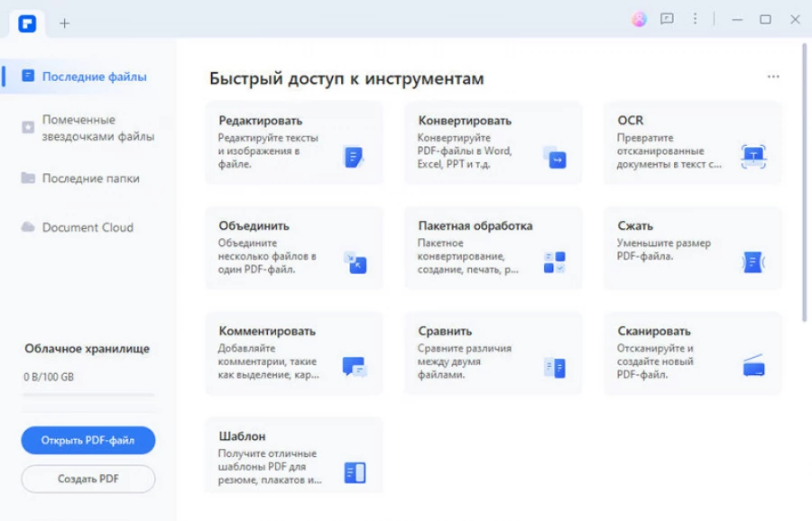
Task: Click the Compare files icon
Action: [554, 367]
